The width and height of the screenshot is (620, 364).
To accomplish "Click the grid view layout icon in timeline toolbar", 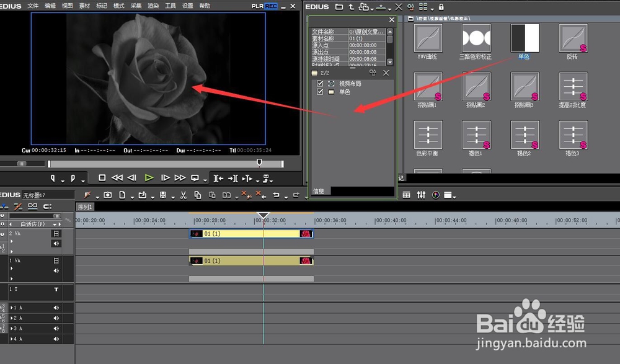I will point(407,195).
